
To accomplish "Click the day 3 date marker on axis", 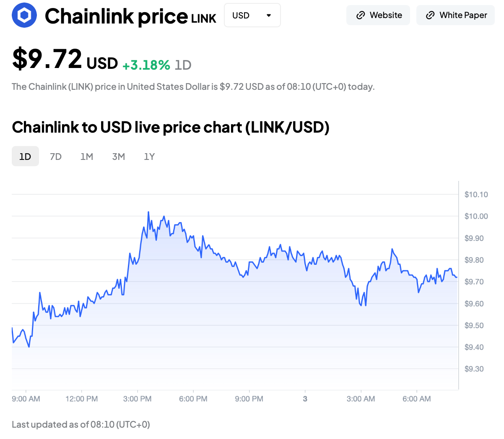I will [x=305, y=399].
